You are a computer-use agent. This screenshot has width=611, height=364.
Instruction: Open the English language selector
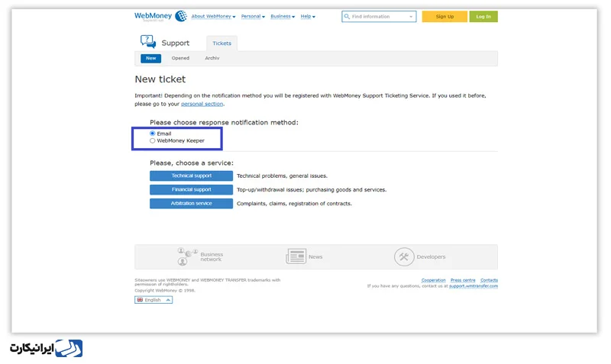click(154, 300)
